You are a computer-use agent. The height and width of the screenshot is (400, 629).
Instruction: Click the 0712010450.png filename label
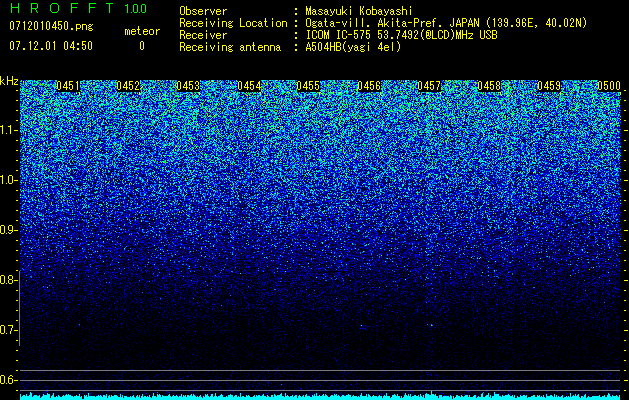coord(51,26)
